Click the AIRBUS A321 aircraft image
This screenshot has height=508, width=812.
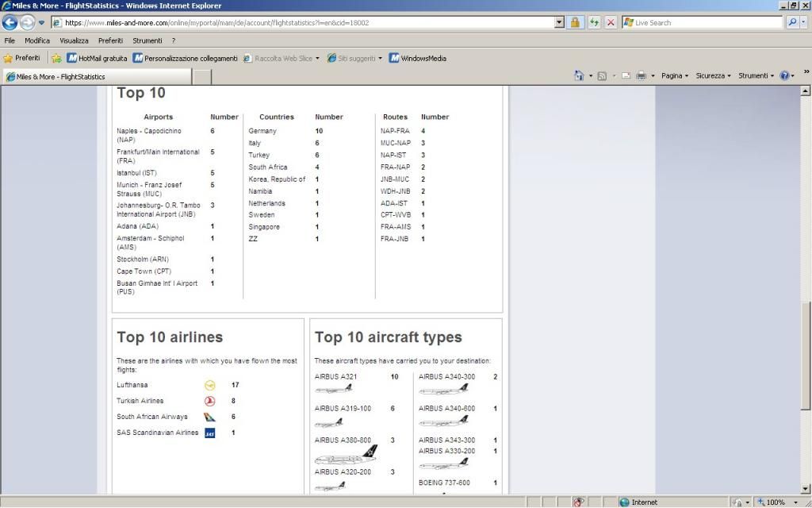[x=334, y=389]
